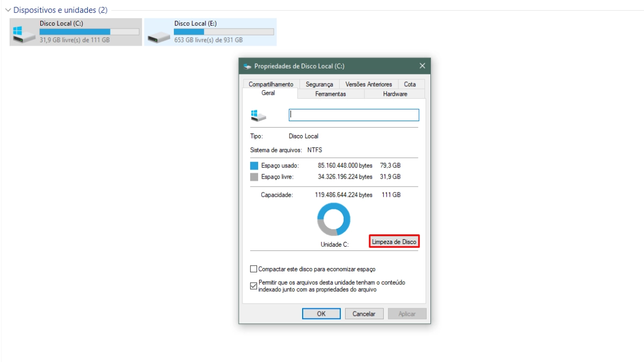Click the disk usage donut chart
Screen dimensions: 644x362
[334, 219]
